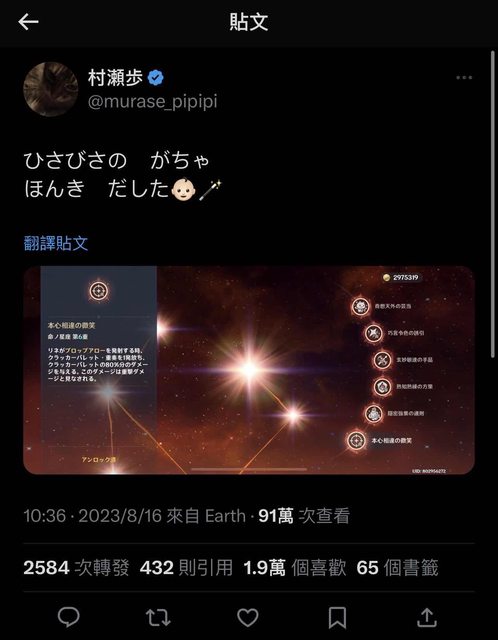Select the 本心相連の微笑 constellation node
Screen dimensions: 498x640
click(x=356, y=441)
